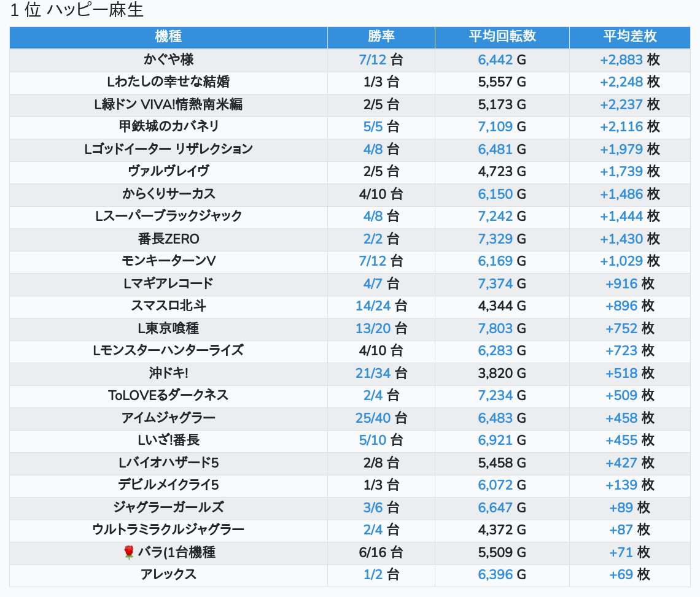Select the +139 枚 average difference value
Viewport: 700px width, 597px height.
(x=630, y=485)
